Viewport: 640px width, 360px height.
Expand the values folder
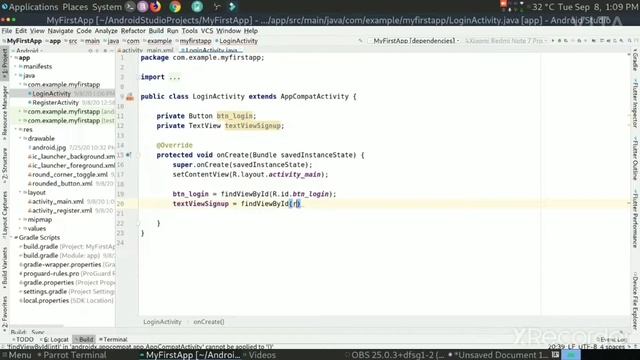(x=20, y=229)
